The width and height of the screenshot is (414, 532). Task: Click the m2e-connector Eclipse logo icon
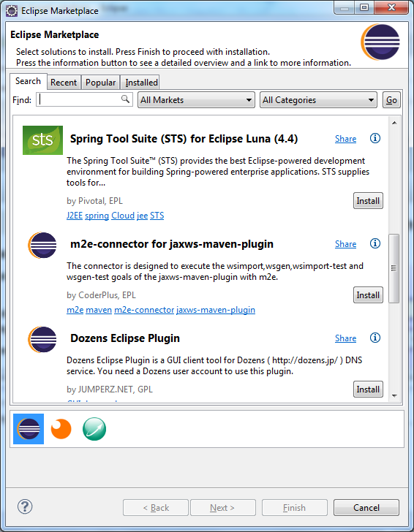click(42, 246)
